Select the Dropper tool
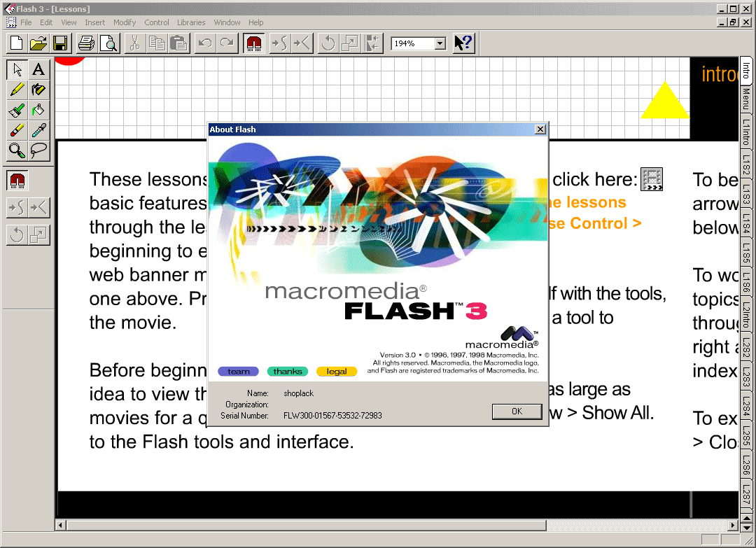The height and width of the screenshot is (548, 756). pyautogui.click(x=38, y=131)
